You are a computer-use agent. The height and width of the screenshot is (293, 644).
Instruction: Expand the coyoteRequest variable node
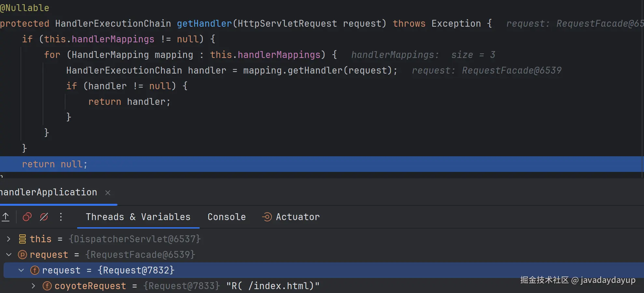33,286
